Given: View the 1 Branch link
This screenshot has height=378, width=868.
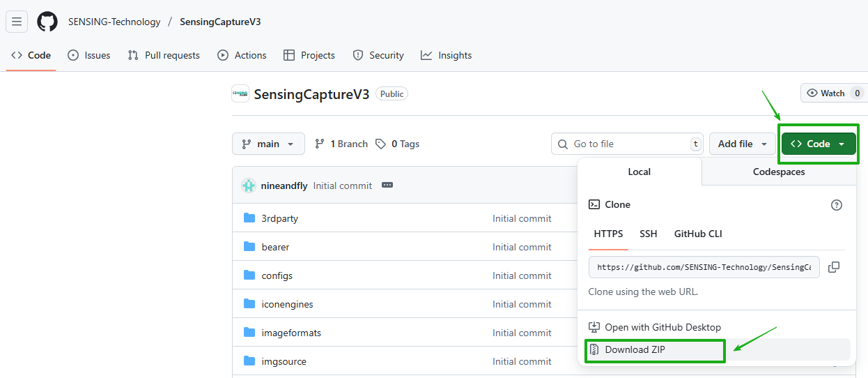Looking at the screenshot, I should click(341, 144).
